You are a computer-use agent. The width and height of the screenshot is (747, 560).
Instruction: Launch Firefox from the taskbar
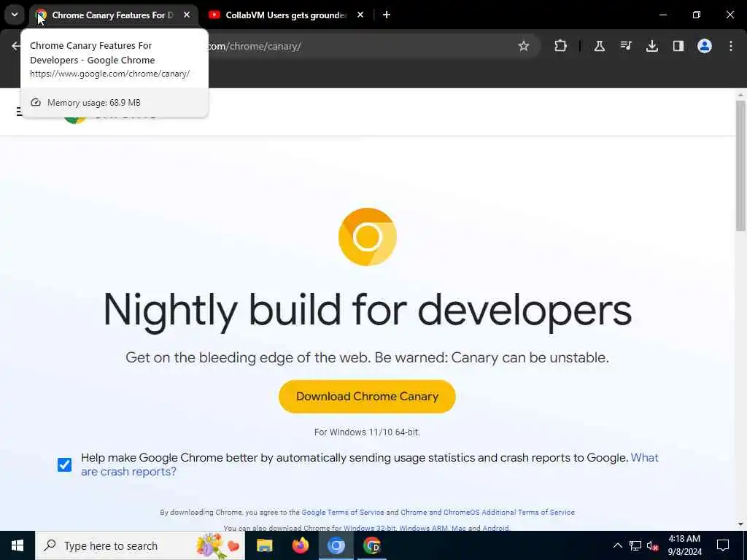pos(300,545)
